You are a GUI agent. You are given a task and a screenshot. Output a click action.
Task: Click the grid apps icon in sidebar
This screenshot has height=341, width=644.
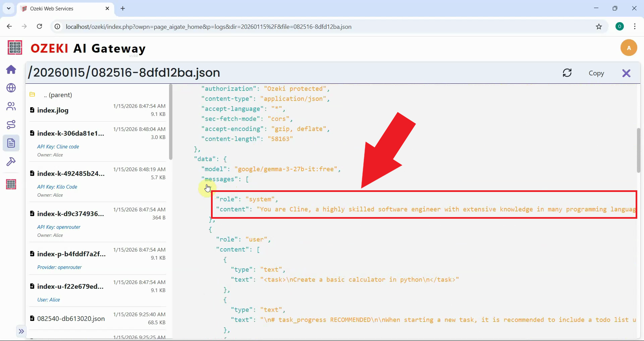point(11,184)
